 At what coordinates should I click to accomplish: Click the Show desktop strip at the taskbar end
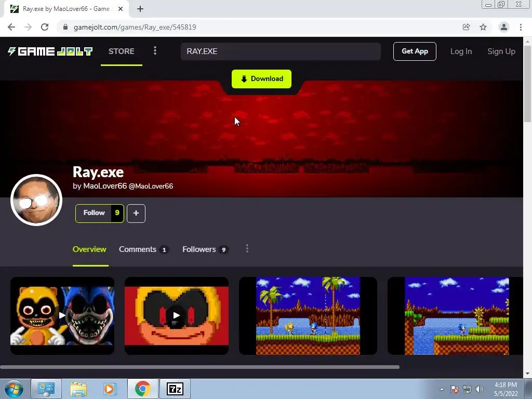coord(528,389)
